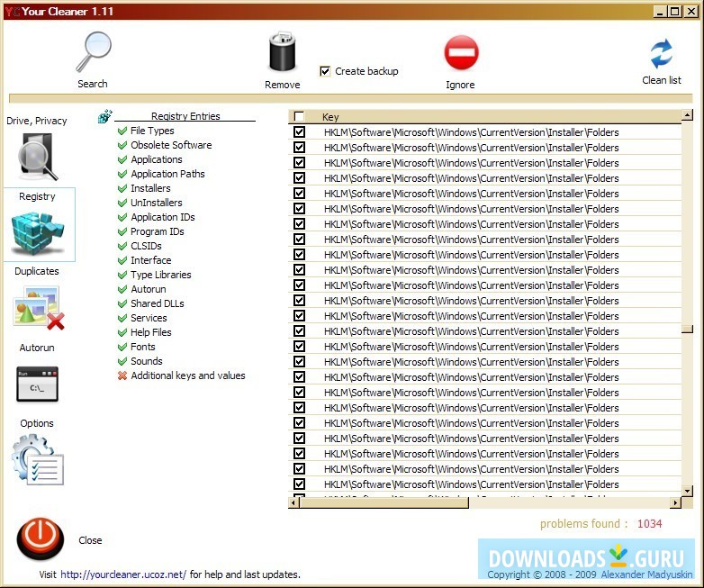Toggle the Fonts green checkmark

pyautogui.click(x=122, y=347)
